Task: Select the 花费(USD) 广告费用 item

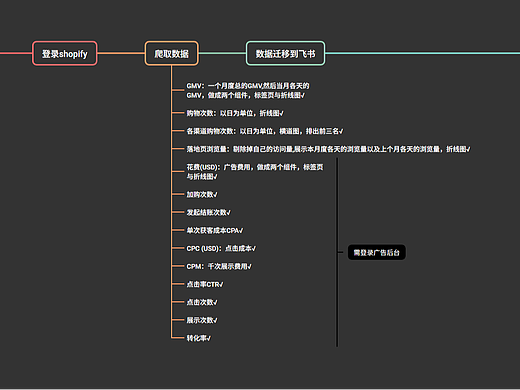Action: [x=255, y=172]
